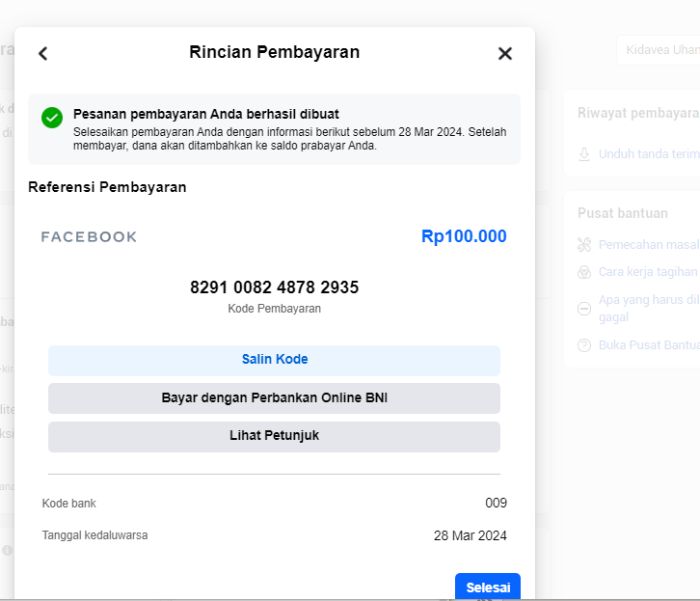Click the green success checkmark icon
Viewport: 700px width, 601px height.
pos(52,118)
